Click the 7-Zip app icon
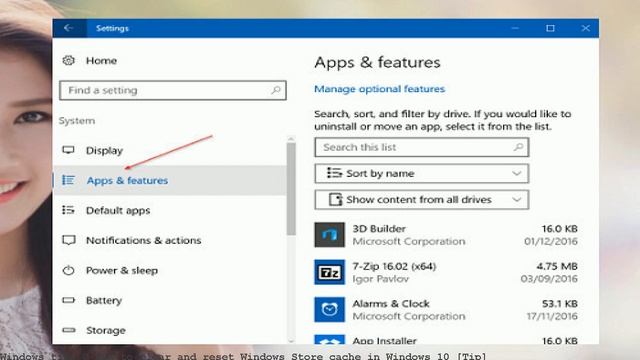 coord(329,272)
